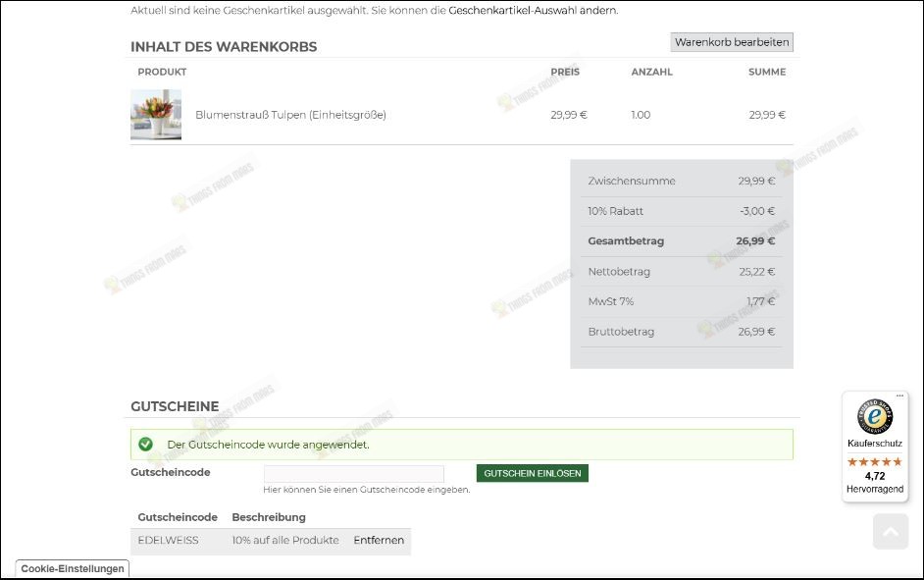This screenshot has height=580, width=924.
Task: Click the scroll-to-top arrow button
Action: (890, 531)
